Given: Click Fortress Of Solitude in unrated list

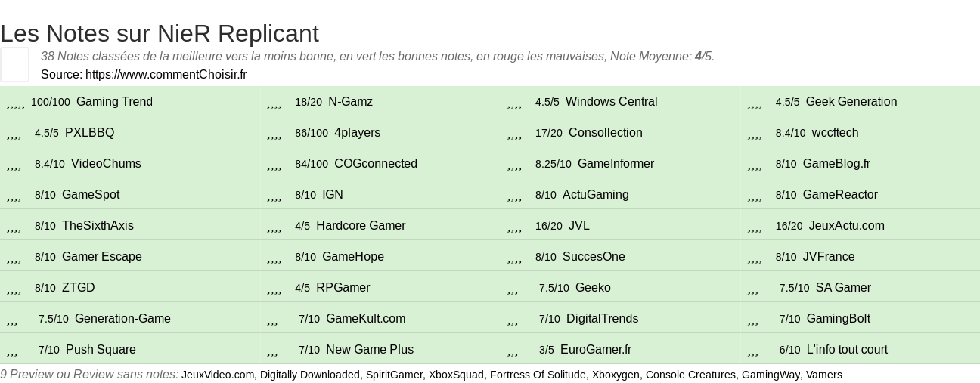Looking at the screenshot, I should (x=538, y=375).
